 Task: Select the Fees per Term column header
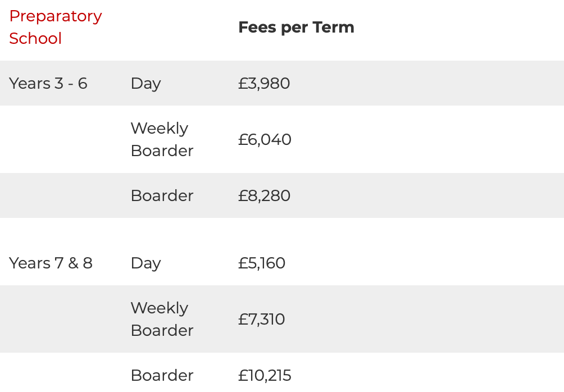tap(297, 28)
